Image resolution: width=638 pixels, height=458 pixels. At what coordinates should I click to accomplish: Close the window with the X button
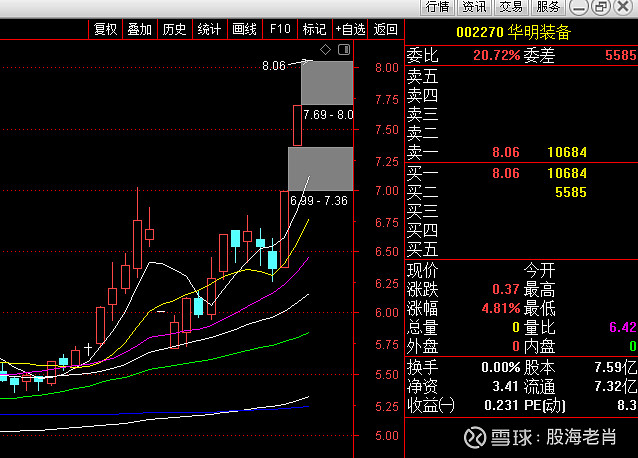point(623,7)
